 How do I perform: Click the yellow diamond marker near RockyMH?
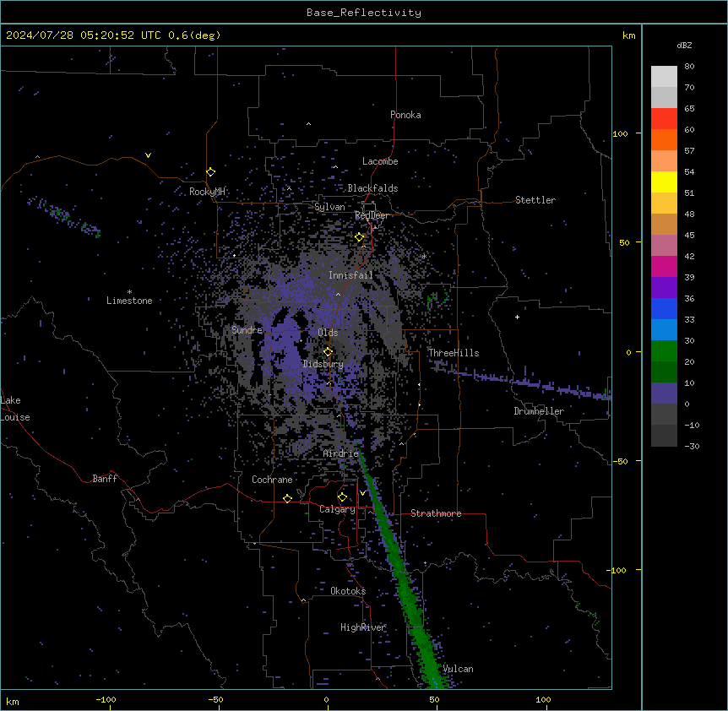pos(211,172)
